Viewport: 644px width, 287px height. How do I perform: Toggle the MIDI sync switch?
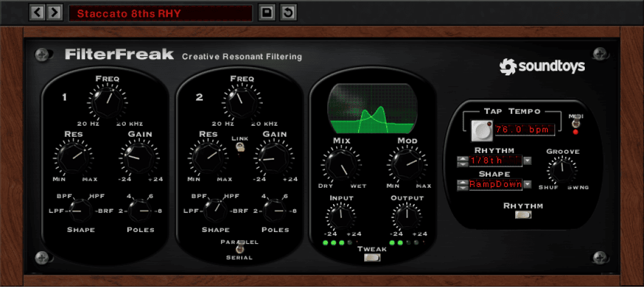[x=576, y=123]
